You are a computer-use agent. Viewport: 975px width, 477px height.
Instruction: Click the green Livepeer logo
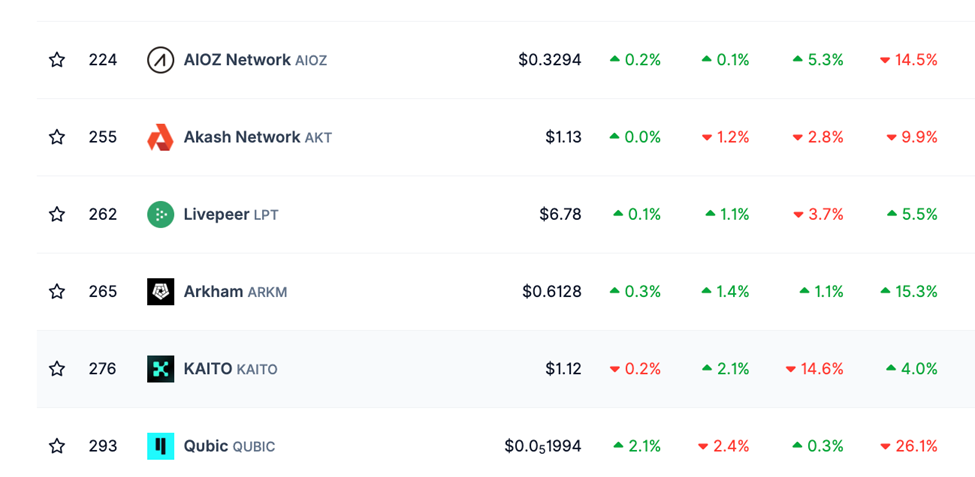160,215
